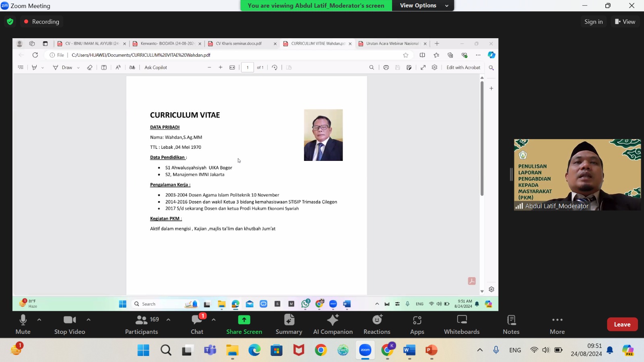Click the green Share Screen icon

(x=244, y=320)
